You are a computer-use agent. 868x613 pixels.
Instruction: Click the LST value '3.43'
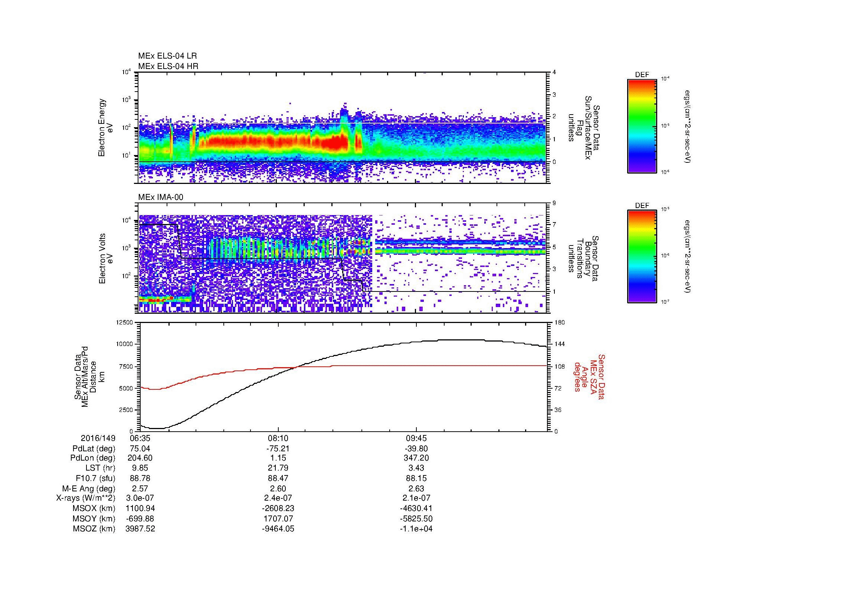coord(416,468)
